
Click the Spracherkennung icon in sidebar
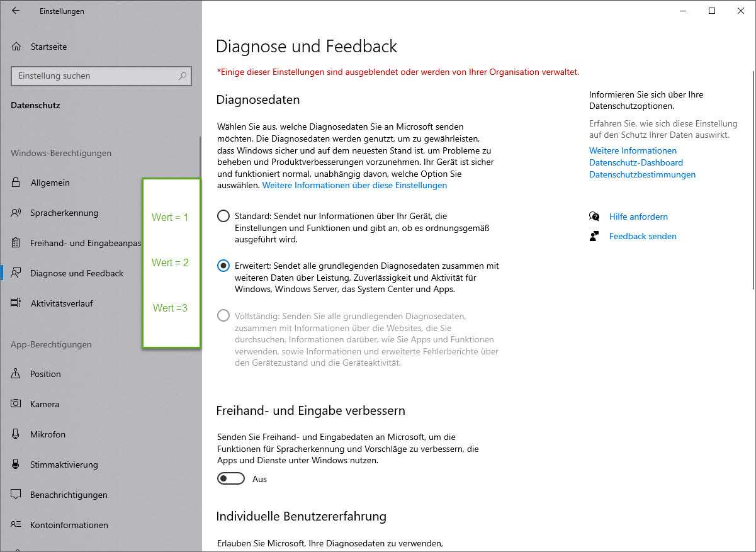tap(16, 213)
